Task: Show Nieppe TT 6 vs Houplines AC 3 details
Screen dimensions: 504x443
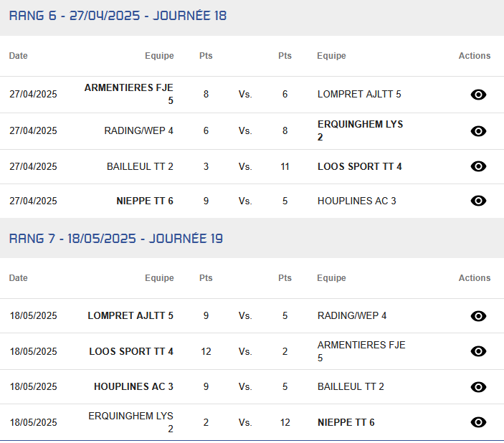Action: [x=478, y=201]
